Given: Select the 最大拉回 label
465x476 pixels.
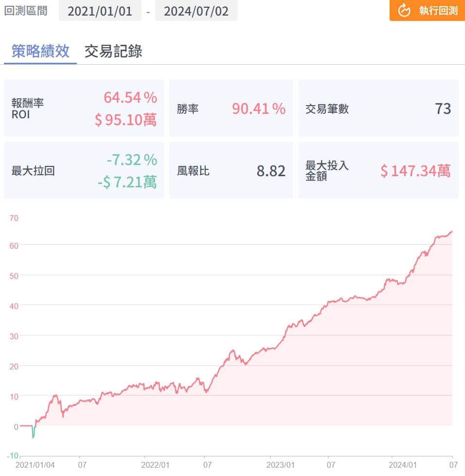Looking at the screenshot, I should [x=33, y=171].
